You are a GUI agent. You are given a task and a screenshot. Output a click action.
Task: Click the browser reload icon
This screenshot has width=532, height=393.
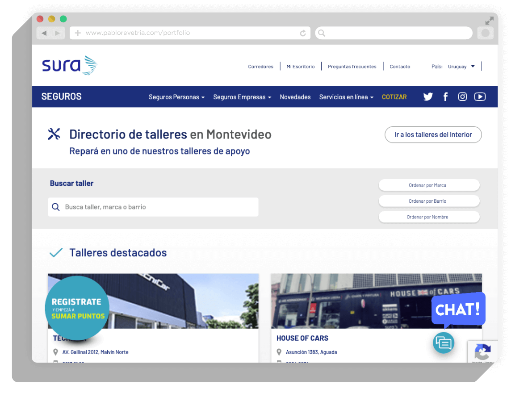(x=303, y=33)
